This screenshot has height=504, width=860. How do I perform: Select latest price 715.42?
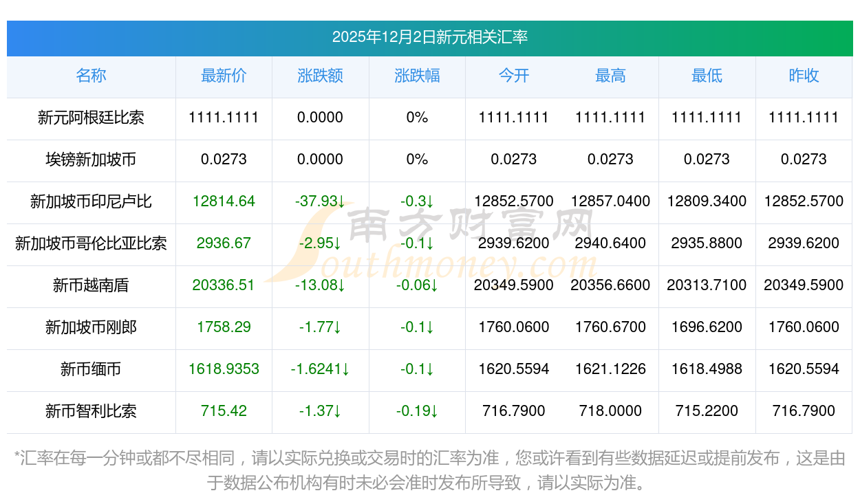224,411
